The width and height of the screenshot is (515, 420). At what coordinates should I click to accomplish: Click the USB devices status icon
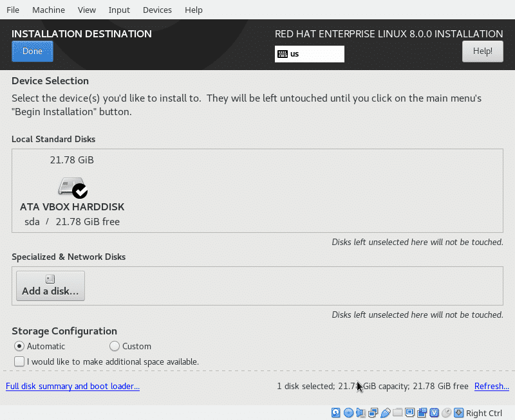coord(385,412)
